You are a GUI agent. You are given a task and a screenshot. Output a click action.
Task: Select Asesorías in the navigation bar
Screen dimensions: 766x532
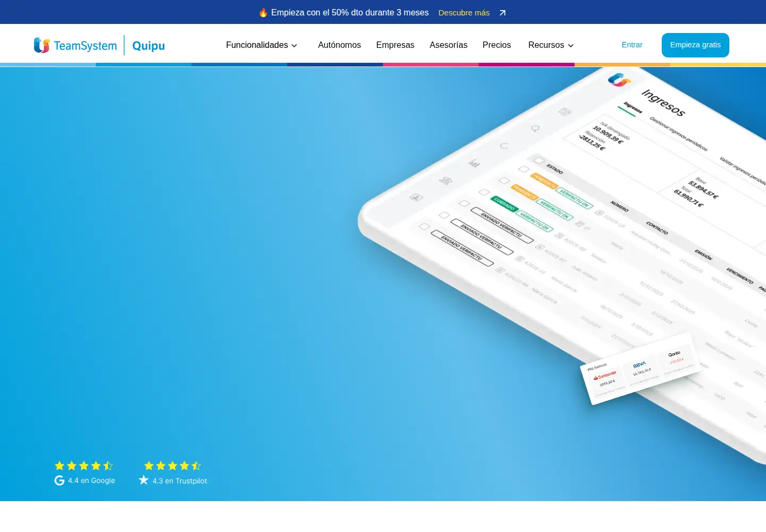point(448,45)
